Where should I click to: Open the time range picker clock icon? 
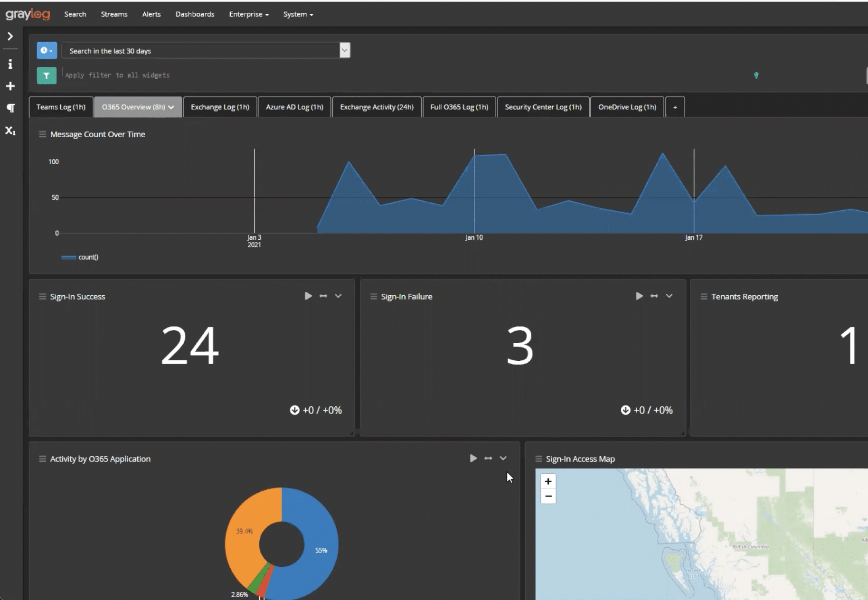[46, 50]
